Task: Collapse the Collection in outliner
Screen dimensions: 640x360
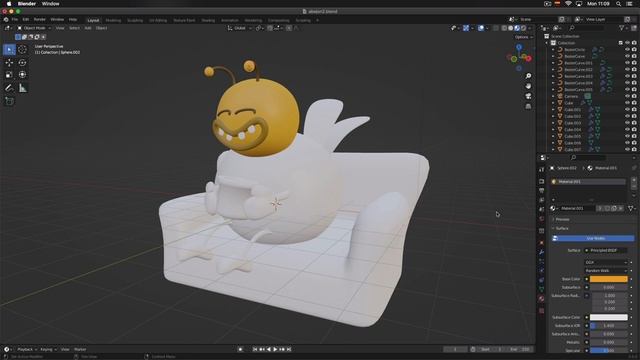Action: coord(547,43)
